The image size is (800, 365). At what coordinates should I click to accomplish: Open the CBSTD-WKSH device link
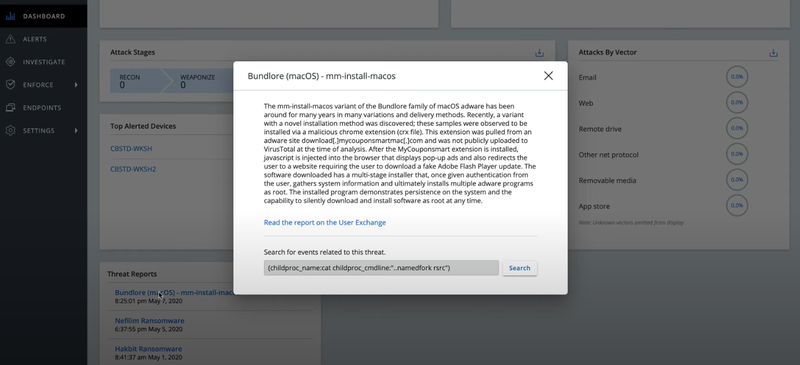(131, 149)
